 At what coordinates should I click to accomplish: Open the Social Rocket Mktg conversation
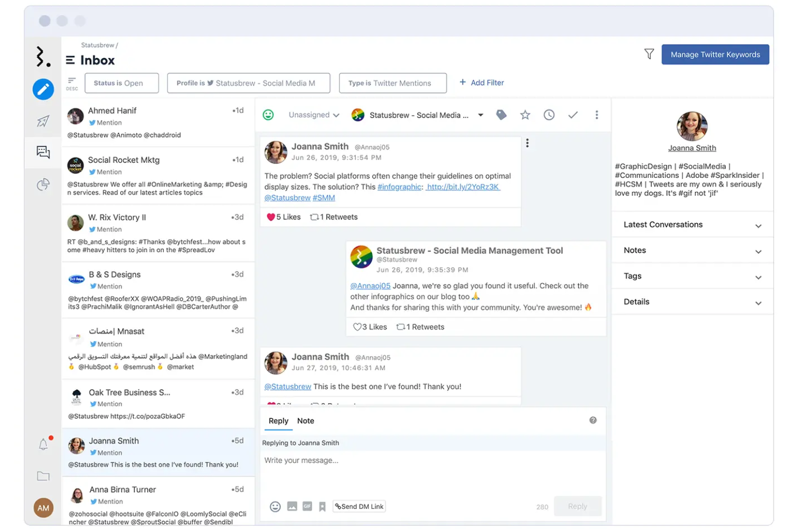(158, 176)
